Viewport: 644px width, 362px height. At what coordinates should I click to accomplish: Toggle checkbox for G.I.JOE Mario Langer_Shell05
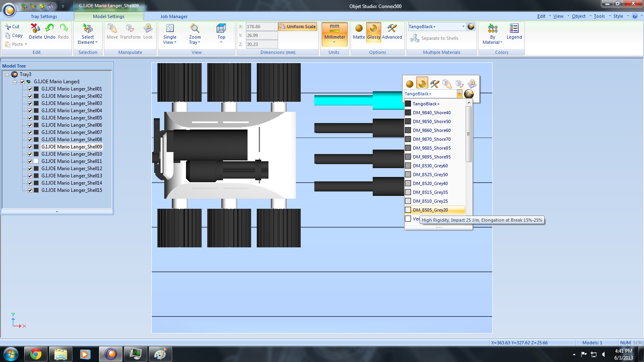[x=30, y=118]
